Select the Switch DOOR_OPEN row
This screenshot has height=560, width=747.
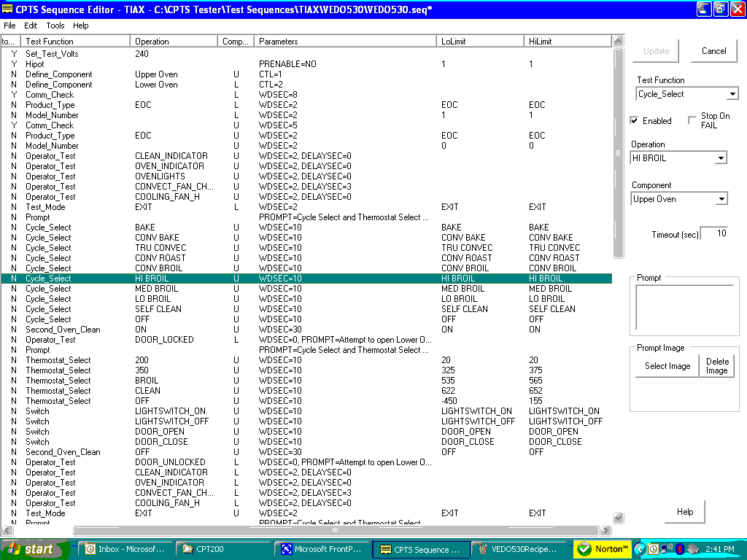point(306,432)
